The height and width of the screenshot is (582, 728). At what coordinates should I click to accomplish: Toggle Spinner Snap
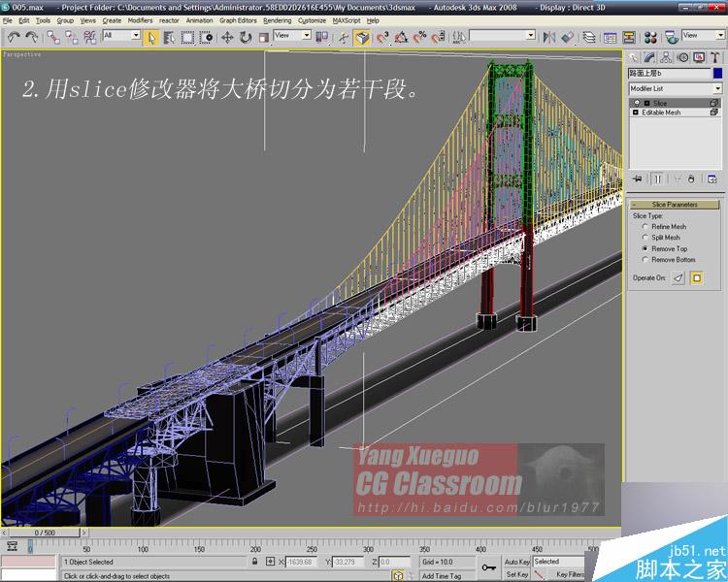(439, 38)
